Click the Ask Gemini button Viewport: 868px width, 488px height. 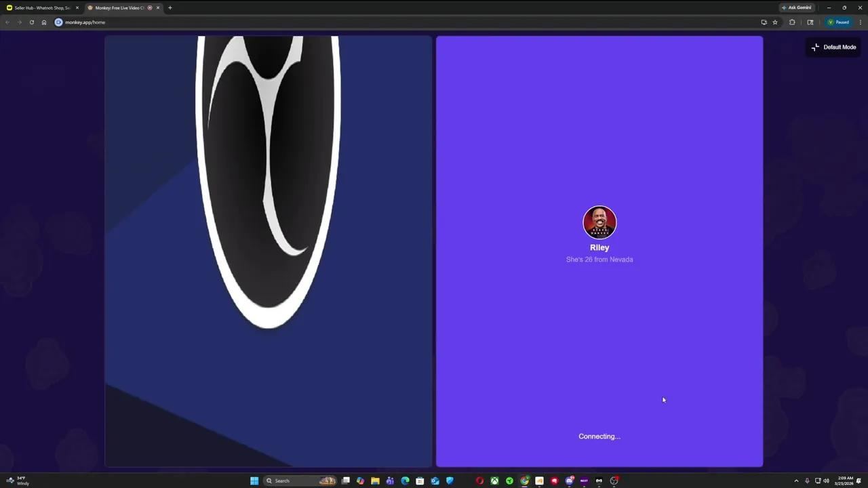pyautogui.click(x=796, y=7)
